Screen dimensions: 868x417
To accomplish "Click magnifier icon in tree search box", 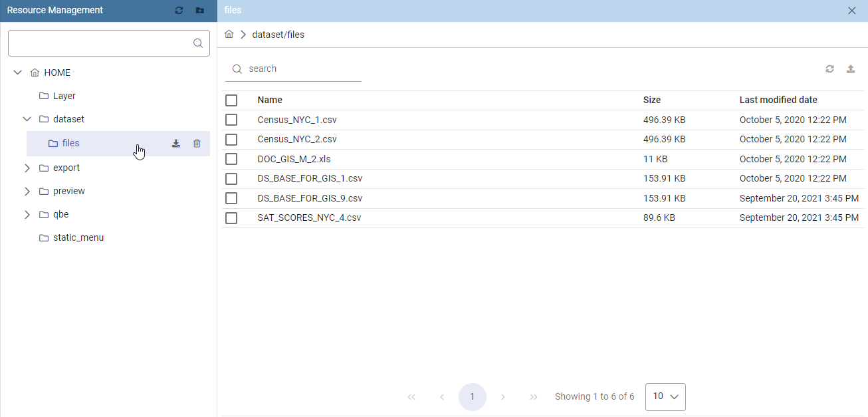I will 197,43.
